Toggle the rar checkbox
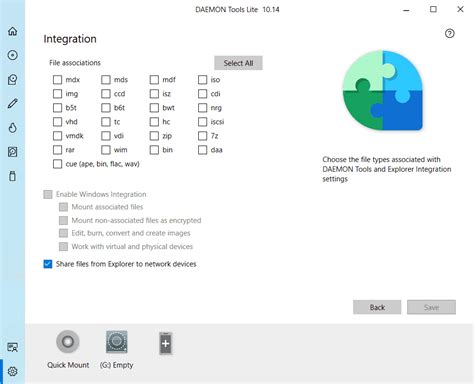474x384 pixels. 57,150
